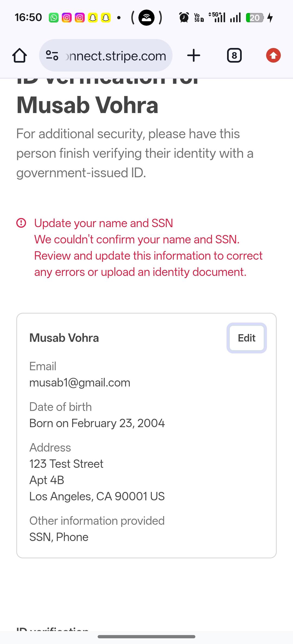Tap the bottom navigation gesture handle

pyautogui.click(x=146, y=637)
